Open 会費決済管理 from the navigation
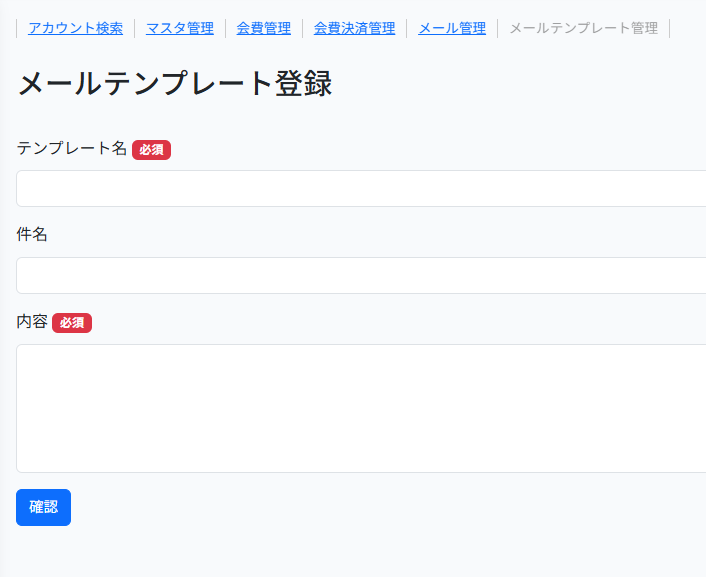Screen dimensions: 706x577 click(x=354, y=28)
